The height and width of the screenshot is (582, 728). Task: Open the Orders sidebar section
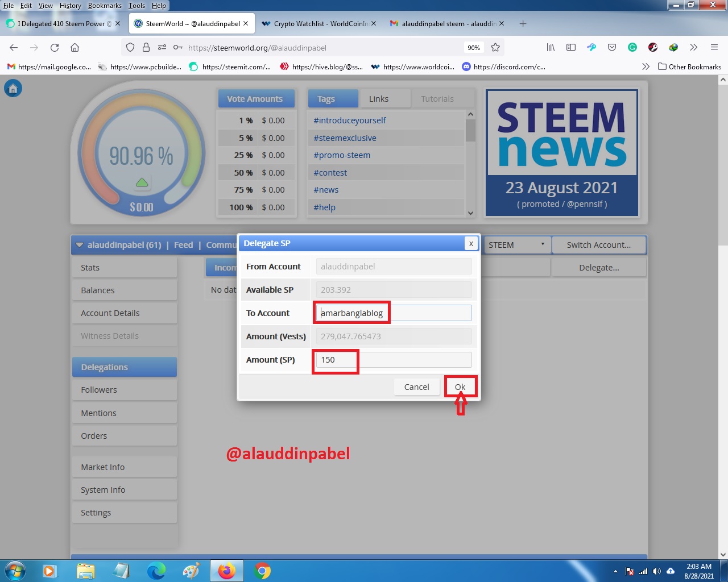click(x=125, y=436)
